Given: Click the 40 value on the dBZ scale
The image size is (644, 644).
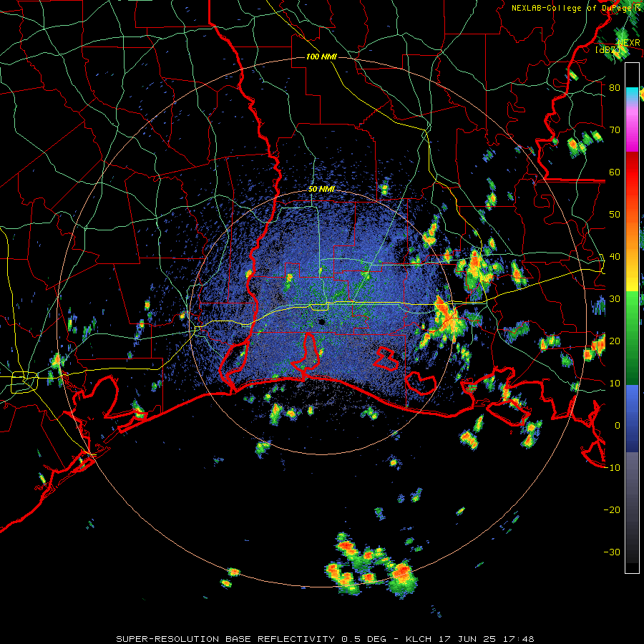Looking at the screenshot, I should (x=615, y=257).
